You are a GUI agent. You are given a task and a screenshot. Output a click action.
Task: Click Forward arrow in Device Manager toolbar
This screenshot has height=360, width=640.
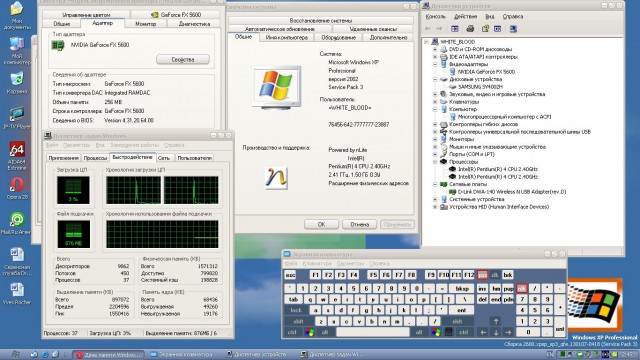439,29
